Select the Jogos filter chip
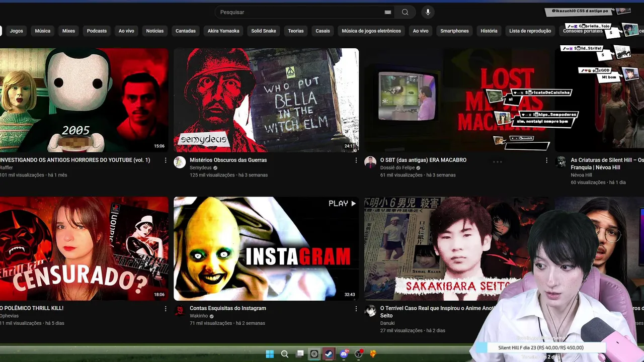The image size is (644, 362). click(x=17, y=31)
